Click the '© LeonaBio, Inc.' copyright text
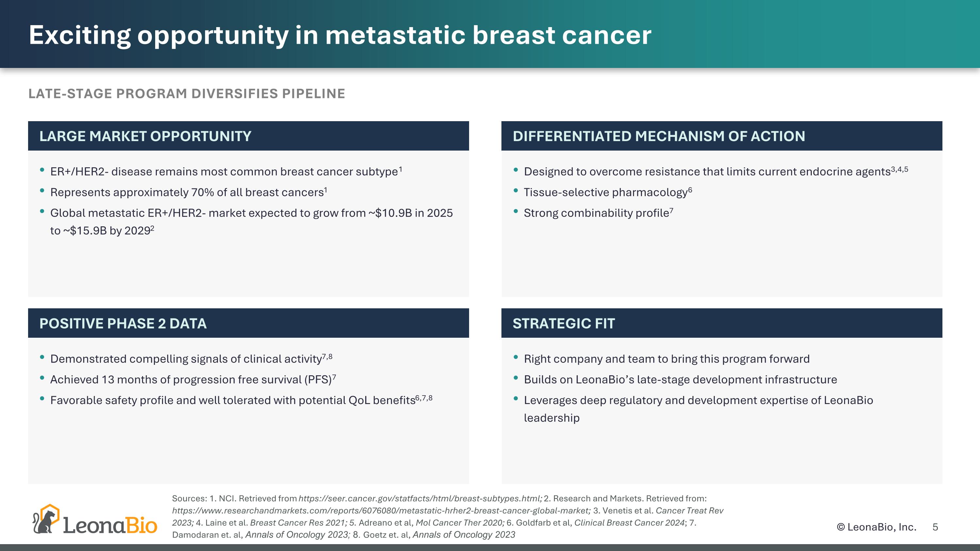Image resolution: width=980 pixels, height=551 pixels. coord(876,527)
